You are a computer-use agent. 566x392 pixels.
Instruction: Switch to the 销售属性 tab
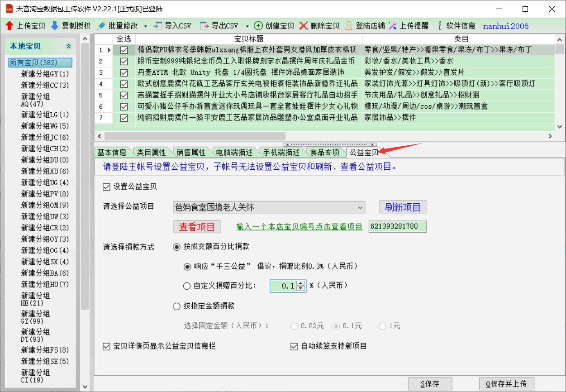(190, 153)
